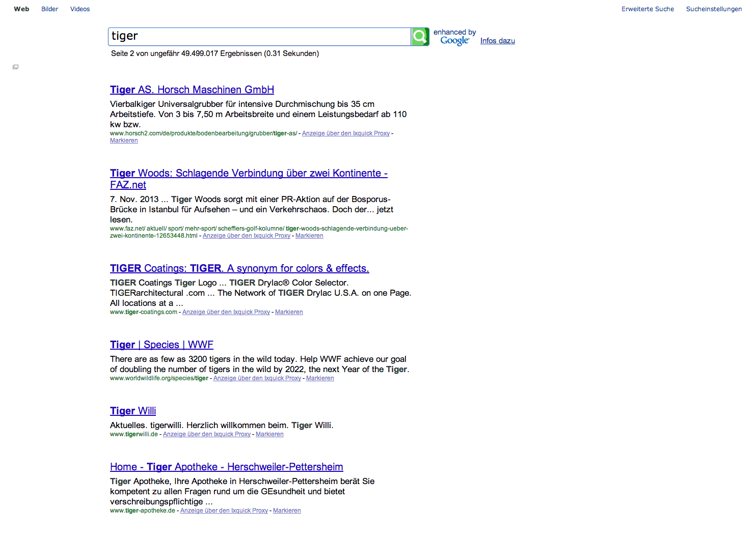This screenshot has height=536, width=756.
Task: Click the snippet starting '7. Nov. 2013'
Action: click(252, 209)
